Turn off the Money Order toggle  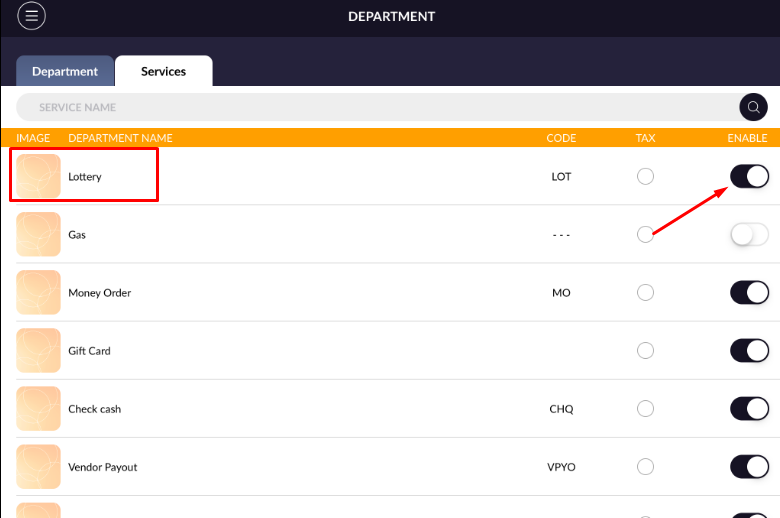point(749,293)
